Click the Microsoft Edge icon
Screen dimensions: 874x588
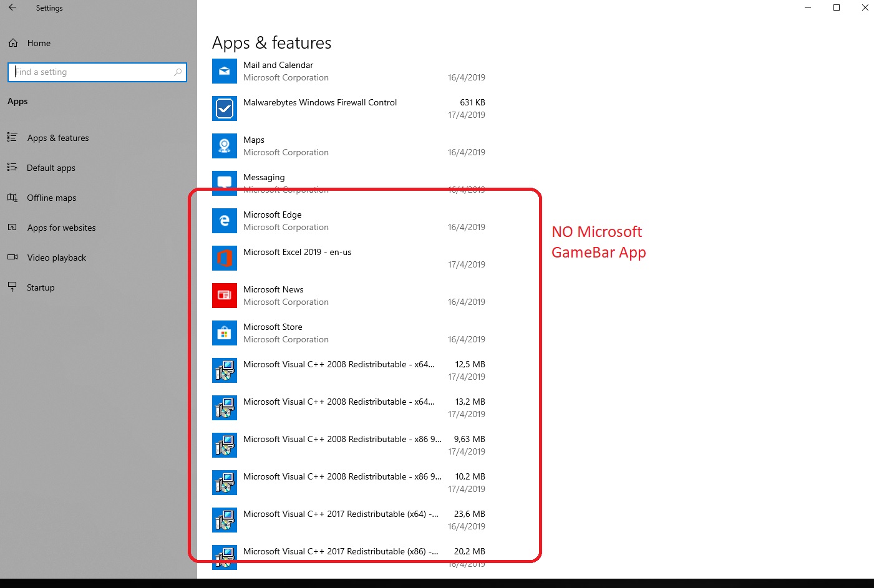(225, 221)
